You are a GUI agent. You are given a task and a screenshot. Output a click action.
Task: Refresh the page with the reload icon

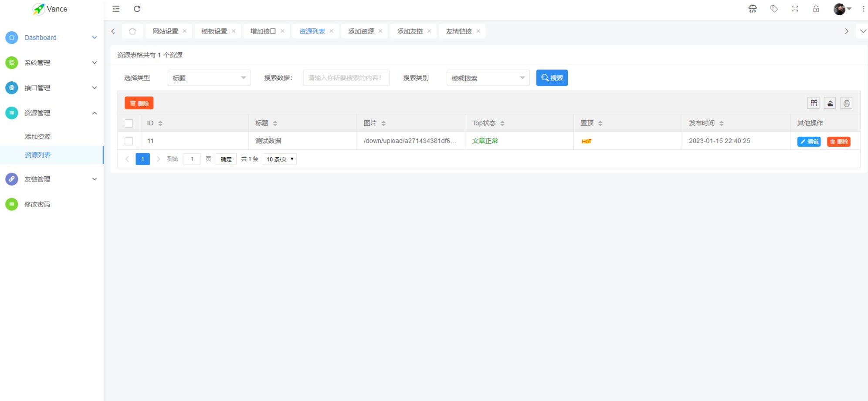coord(137,9)
